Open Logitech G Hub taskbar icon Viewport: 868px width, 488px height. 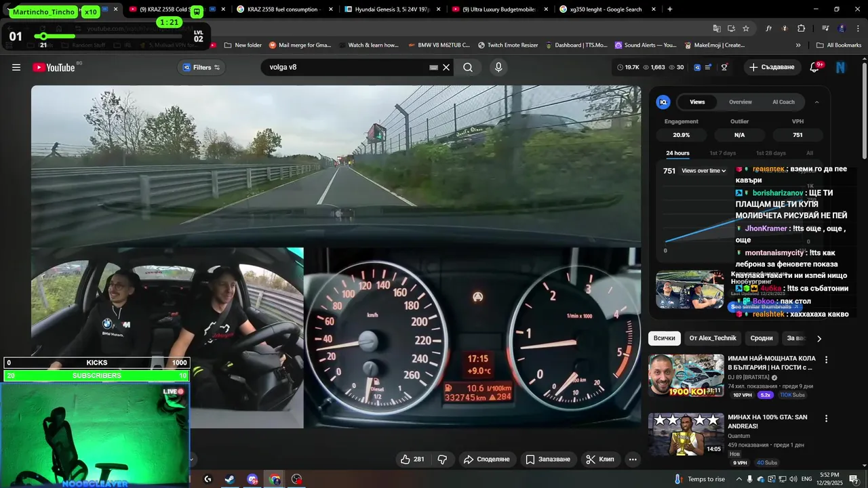(208, 479)
